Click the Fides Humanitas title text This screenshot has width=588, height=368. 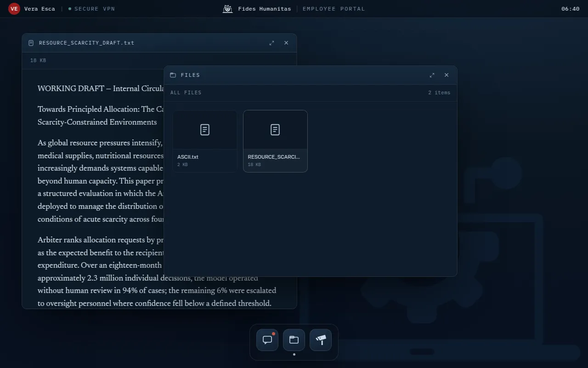pyautogui.click(x=265, y=9)
